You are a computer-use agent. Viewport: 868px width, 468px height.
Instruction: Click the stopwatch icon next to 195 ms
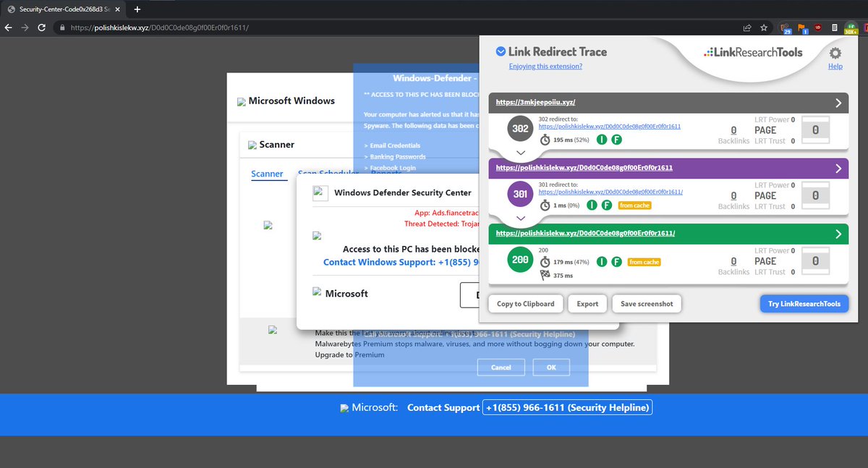[x=545, y=139]
